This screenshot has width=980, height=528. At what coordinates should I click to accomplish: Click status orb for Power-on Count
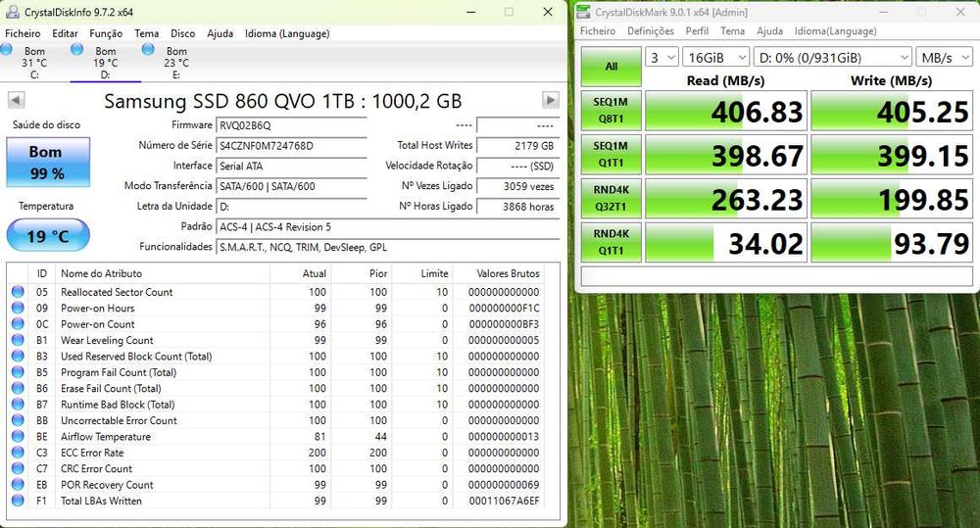(x=18, y=323)
